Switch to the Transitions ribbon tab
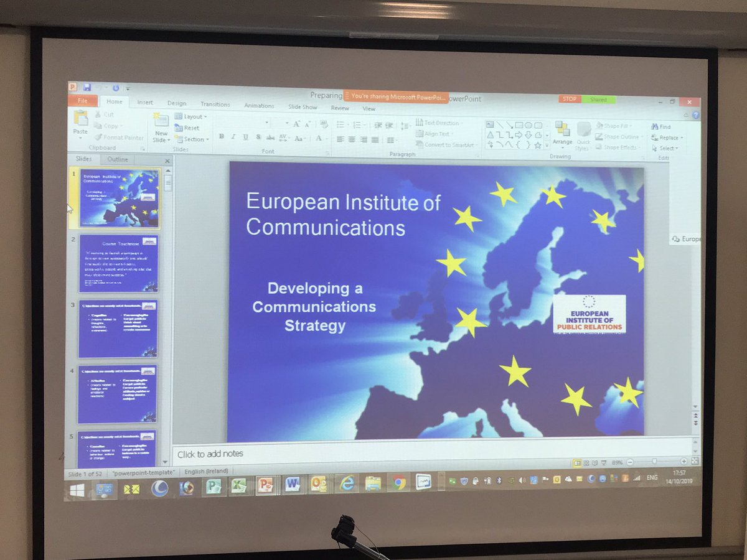Screen dimensions: 747x560 pyautogui.click(x=215, y=105)
